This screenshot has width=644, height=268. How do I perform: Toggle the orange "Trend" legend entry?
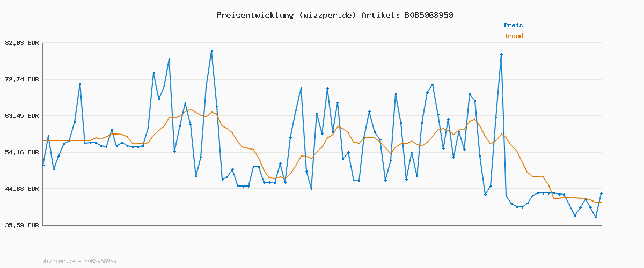pyautogui.click(x=513, y=36)
